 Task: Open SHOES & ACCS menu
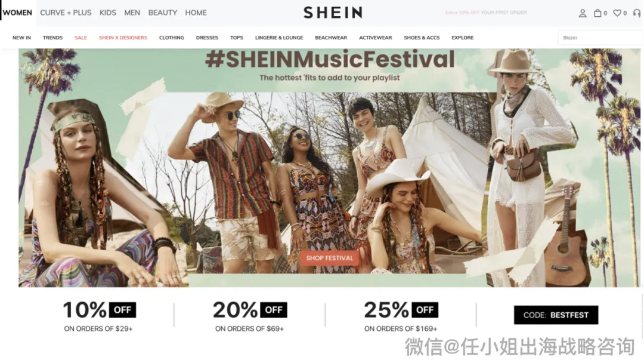coord(422,38)
